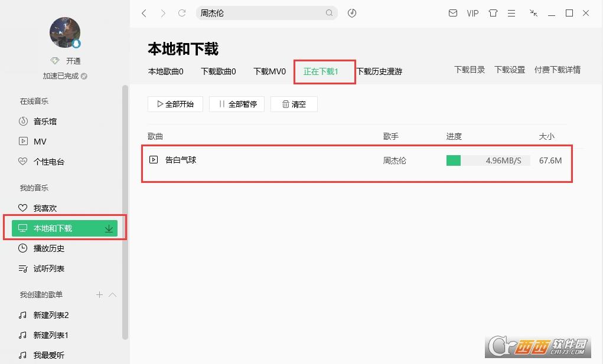Click heart icon beside 我喜欢
Viewport: 603px width, 364px height.
(22, 208)
